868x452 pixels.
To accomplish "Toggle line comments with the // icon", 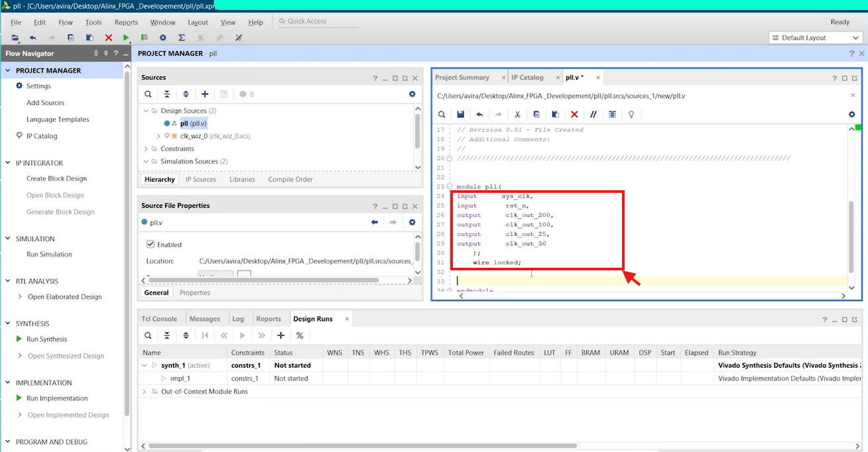I will coord(593,115).
